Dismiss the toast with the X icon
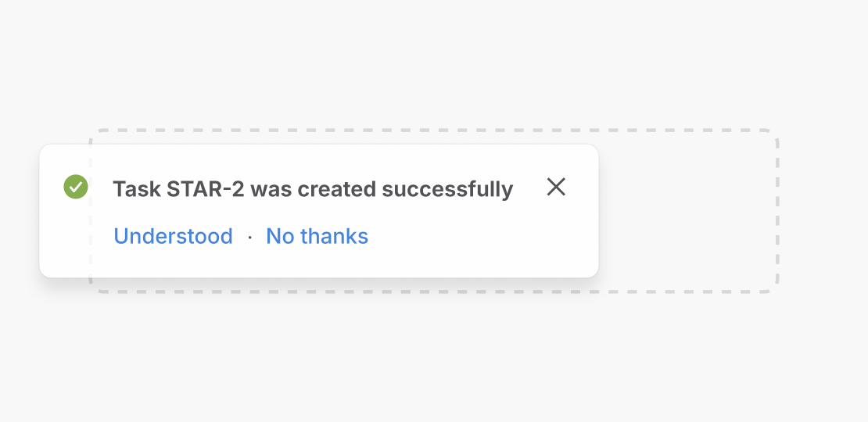This screenshot has height=422, width=868. pyautogui.click(x=556, y=187)
